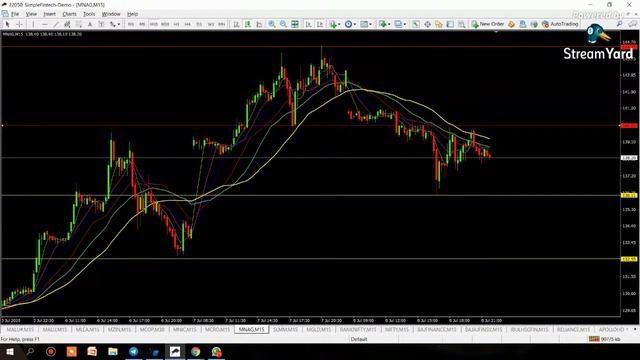Choose the trendline drawing tool
The width and height of the screenshot is (640, 360).
pos(56,24)
